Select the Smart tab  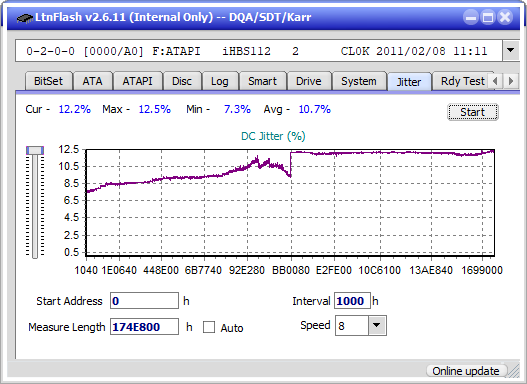click(x=262, y=81)
